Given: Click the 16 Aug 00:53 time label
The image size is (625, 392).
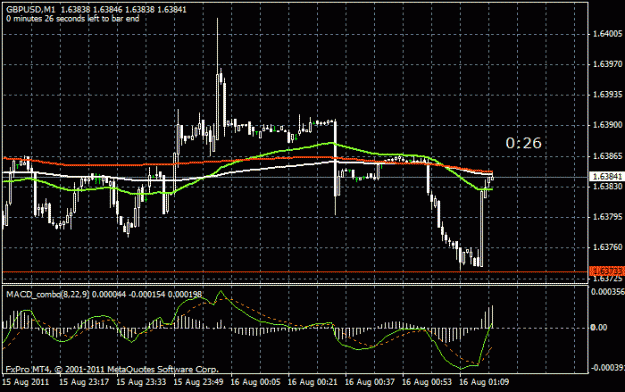Looking at the screenshot, I should [x=426, y=382].
